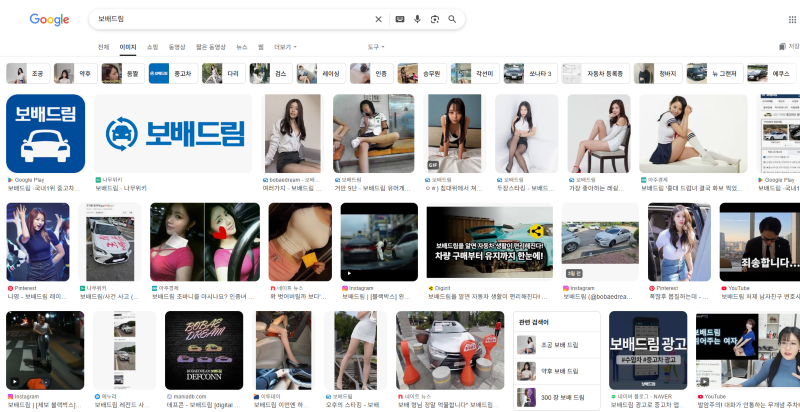The image size is (800, 412).
Task: Open the on-screen keyboard input tool
Action: click(400, 19)
